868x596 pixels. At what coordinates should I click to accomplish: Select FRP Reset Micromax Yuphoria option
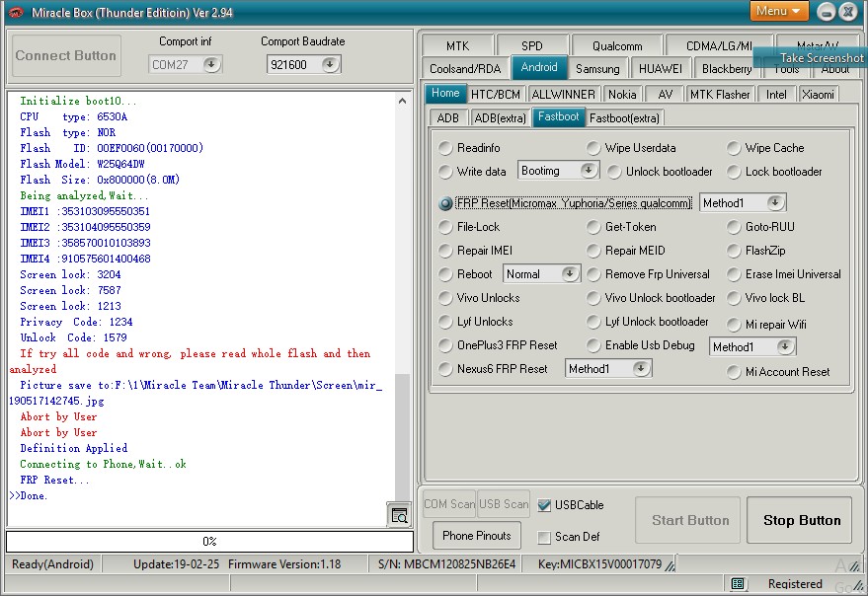pos(565,203)
